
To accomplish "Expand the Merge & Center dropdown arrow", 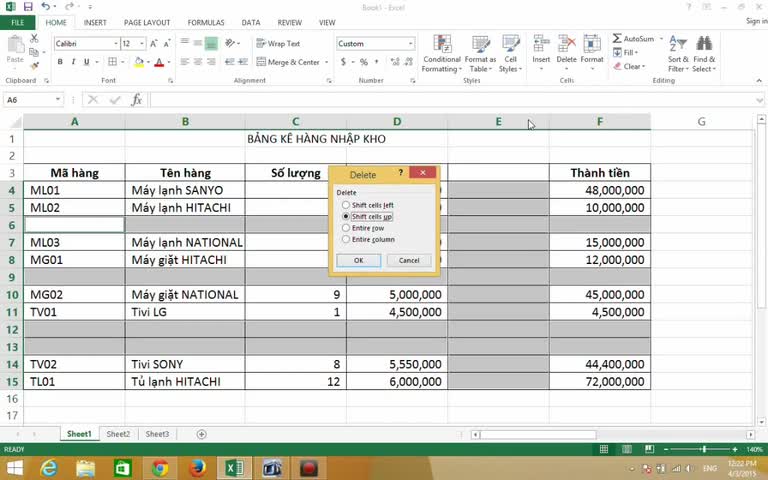I will (327, 62).
